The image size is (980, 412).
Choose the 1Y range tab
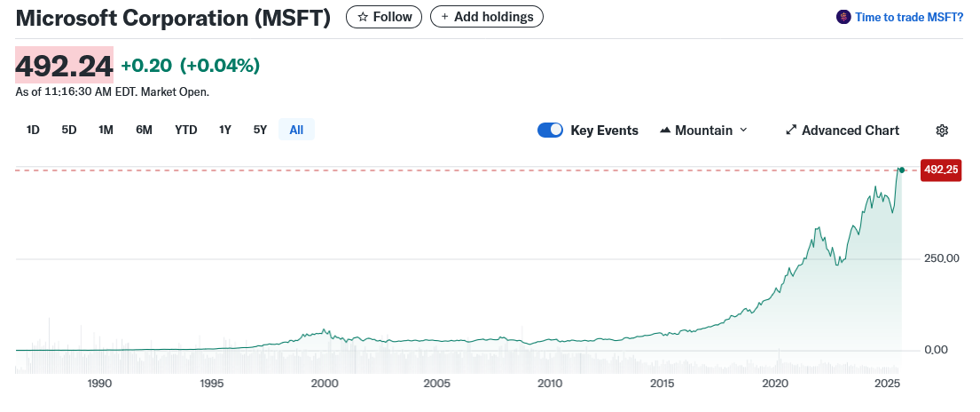(225, 131)
